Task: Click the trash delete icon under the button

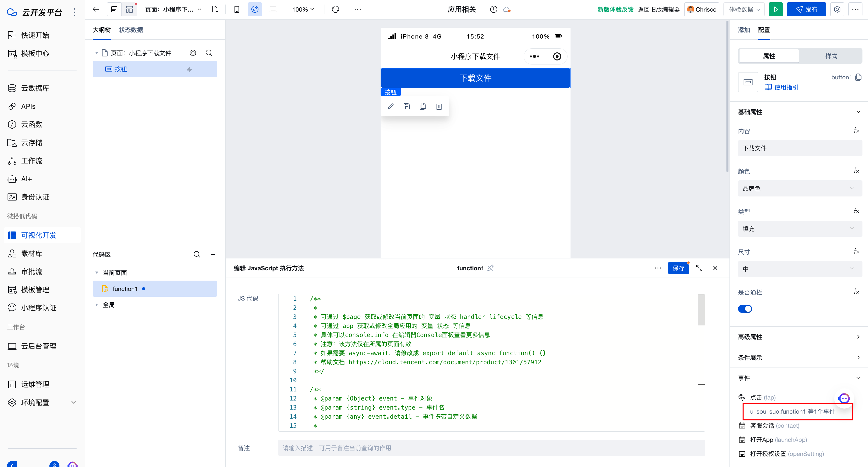Action: coord(439,107)
